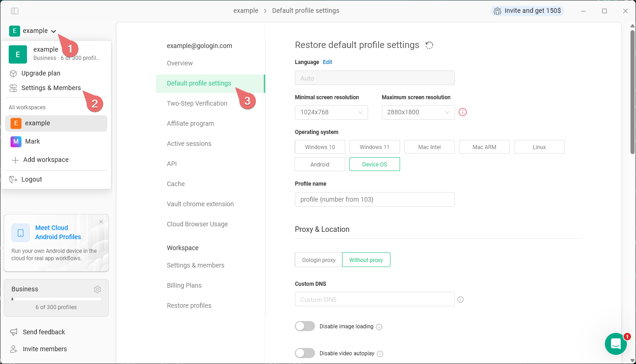
Task: Click the Business plan gear icon
Action: tap(97, 289)
